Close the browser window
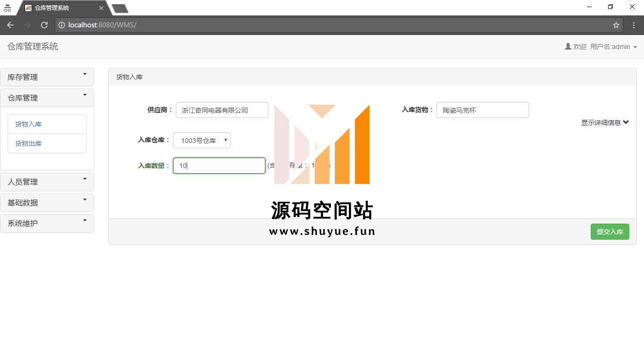644x343 pixels. 632,7
